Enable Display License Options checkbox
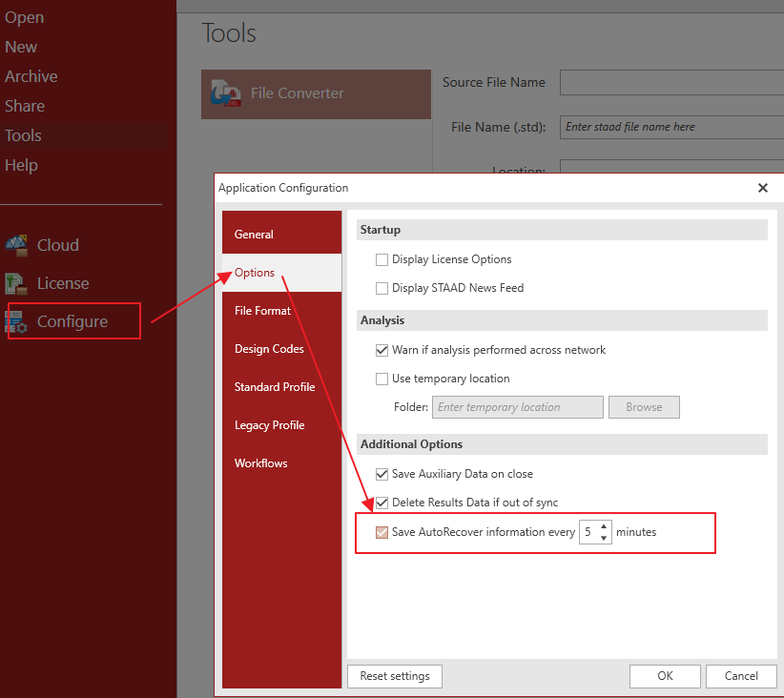 tap(382, 259)
